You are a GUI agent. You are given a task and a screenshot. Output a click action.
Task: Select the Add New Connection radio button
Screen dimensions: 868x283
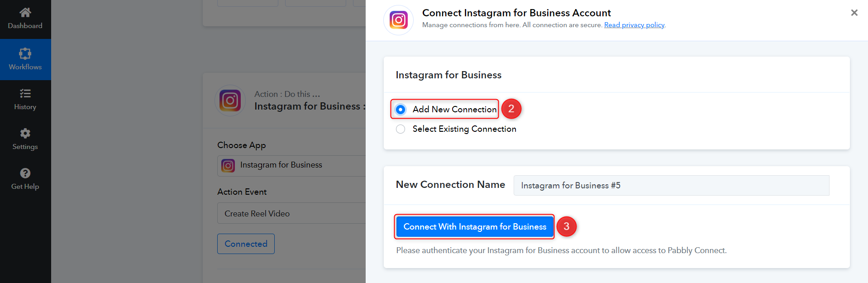(x=401, y=110)
